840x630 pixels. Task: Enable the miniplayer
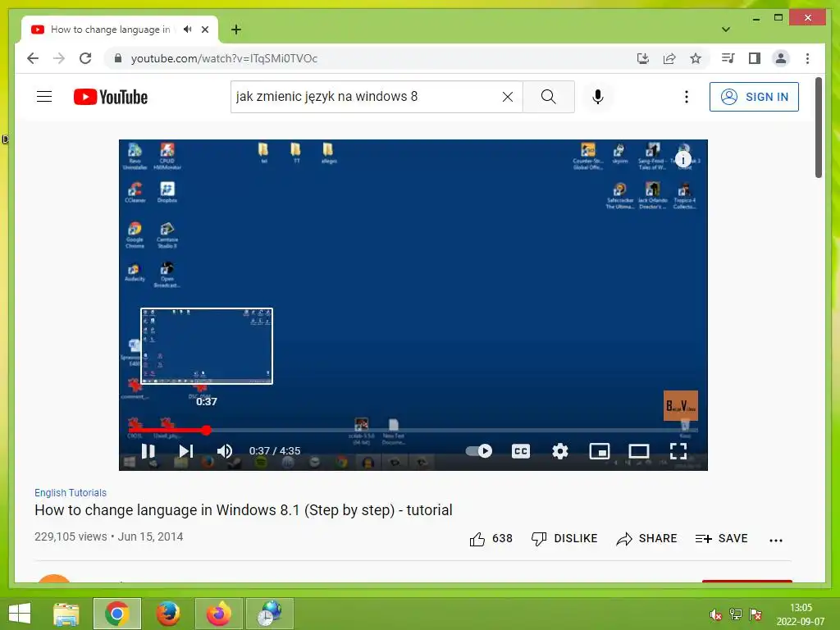(x=600, y=451)
